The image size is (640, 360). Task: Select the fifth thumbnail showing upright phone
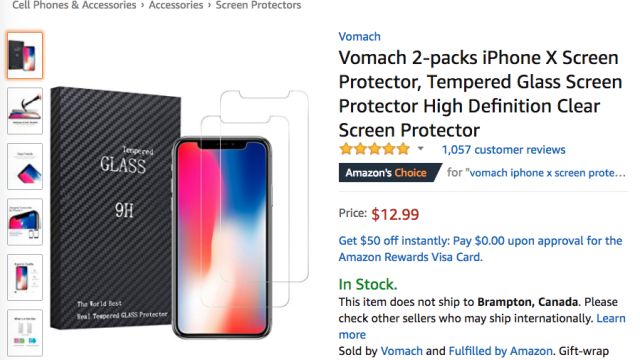click(x=25, y=278)
